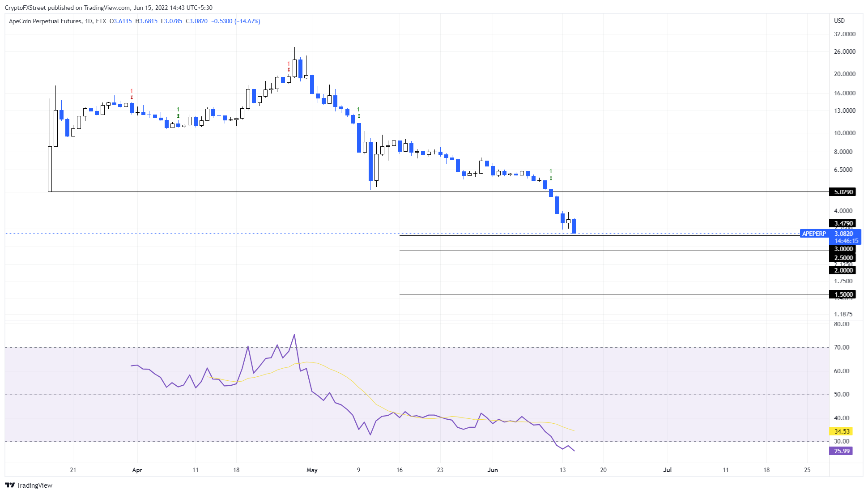Viewport: 868px width, 494px height.
Task: Click the RSI 50.00 axis label
Action: (x=842, y=394)
